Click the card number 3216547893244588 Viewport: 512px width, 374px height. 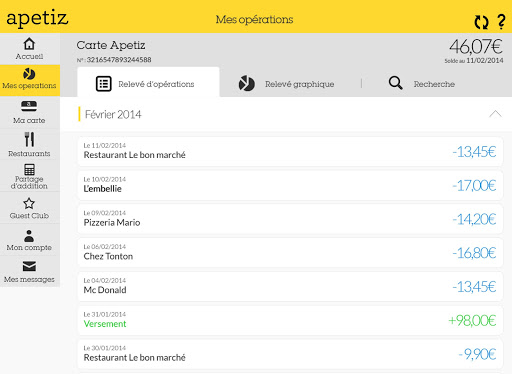[x=119, y=60]
